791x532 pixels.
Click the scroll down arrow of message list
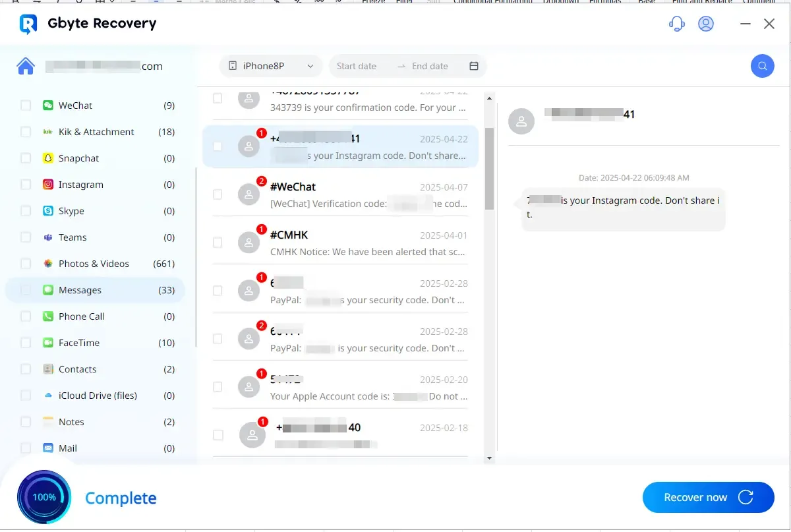pos(489,458)
